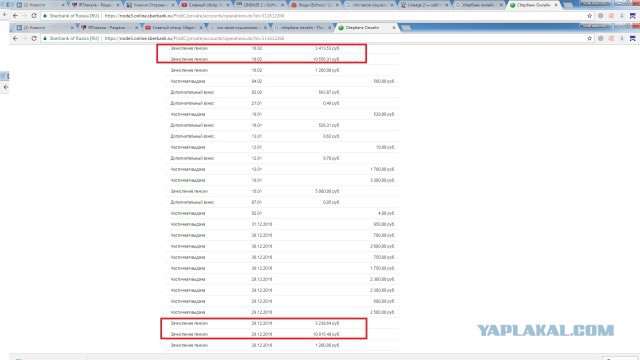Click the secure lock icon in lower address bar
The width and height of the screenshot is (640, 360).
(x=45, y=38)
